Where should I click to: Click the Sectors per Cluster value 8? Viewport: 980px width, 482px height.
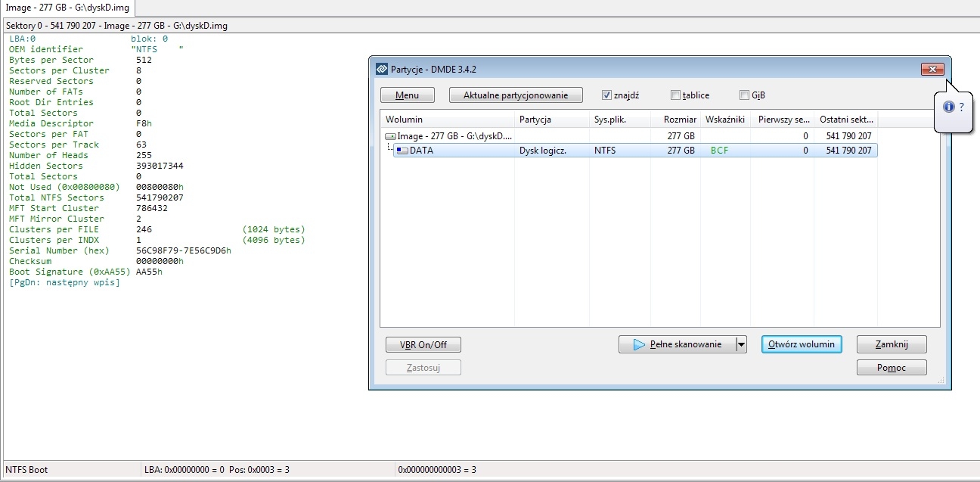pyautogui.click(x=138, y=70)
